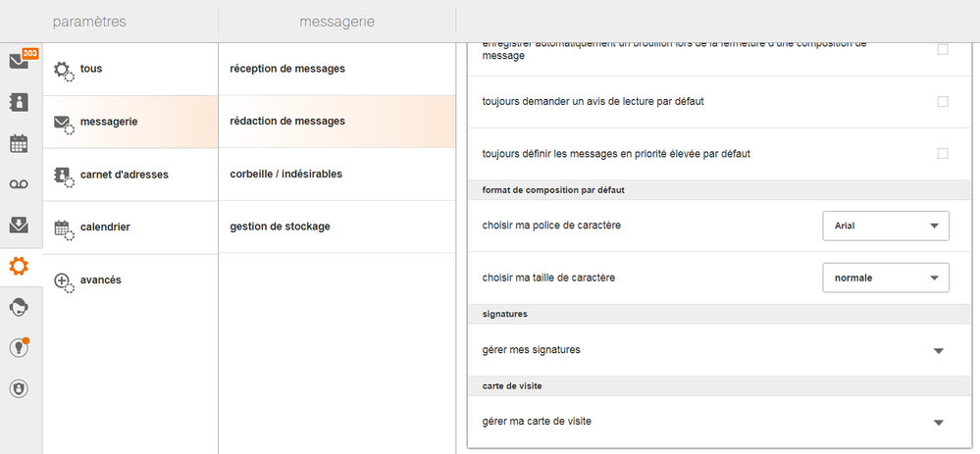Screen dimensions: 980x454
Task: Select 'calendrier' settings category
Action: tap(130, 227)
